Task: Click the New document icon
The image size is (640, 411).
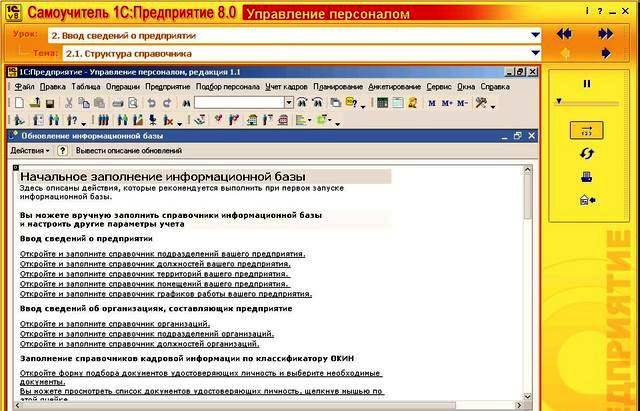Action: pos(19,103)
